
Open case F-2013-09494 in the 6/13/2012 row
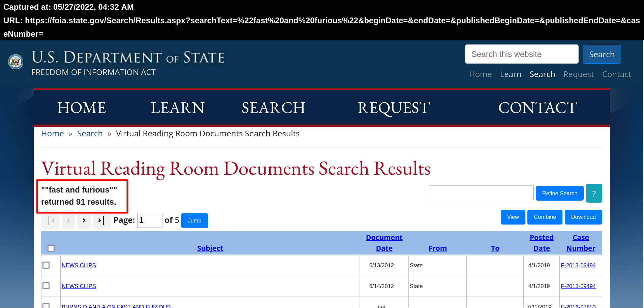(578, 265)
